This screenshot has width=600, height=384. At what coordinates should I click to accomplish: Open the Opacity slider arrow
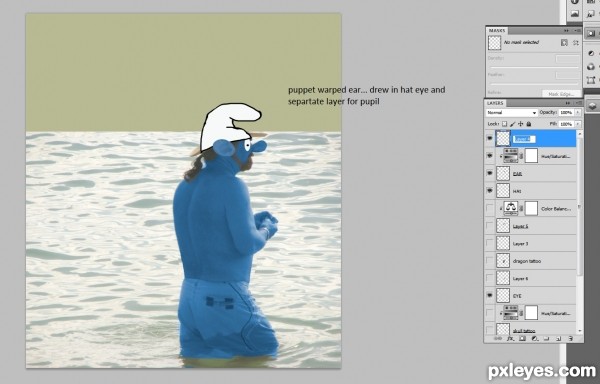(578, 112)
